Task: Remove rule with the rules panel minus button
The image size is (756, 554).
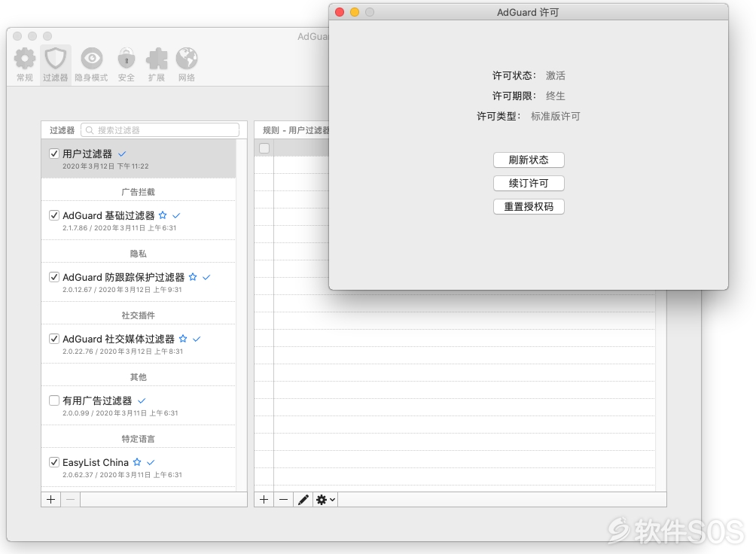Action: click(283, 500)
